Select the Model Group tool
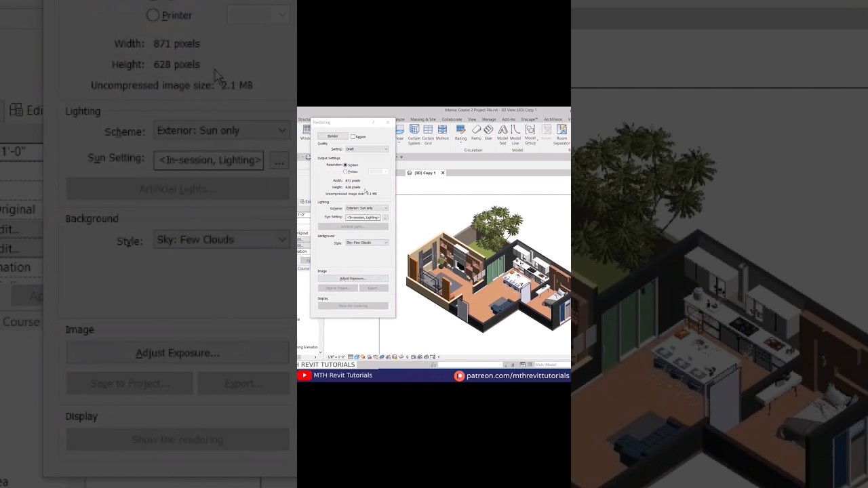The width and height of the screenshot is (868, 488). (530, 135)
